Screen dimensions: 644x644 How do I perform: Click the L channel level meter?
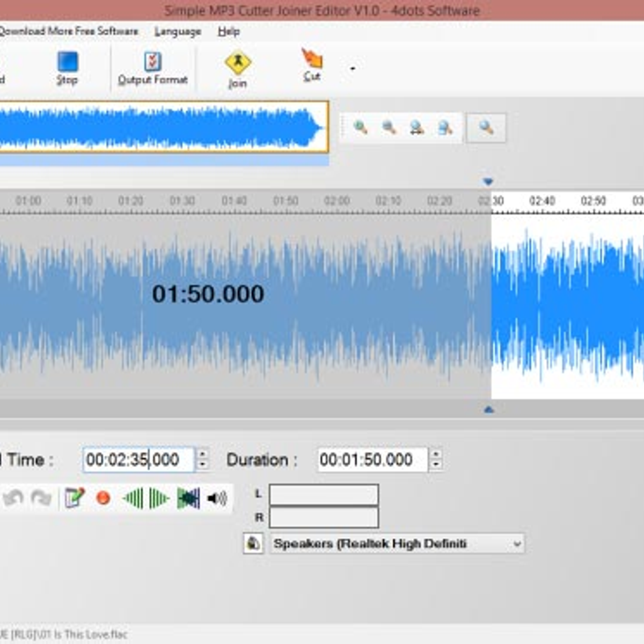click(324, 495)
